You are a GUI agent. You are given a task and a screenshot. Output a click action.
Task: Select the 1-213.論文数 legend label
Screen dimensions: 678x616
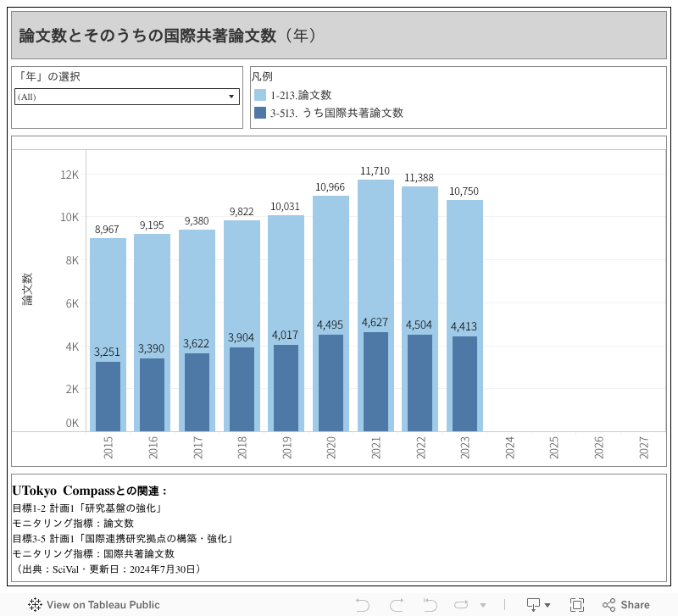coord(301,96)
